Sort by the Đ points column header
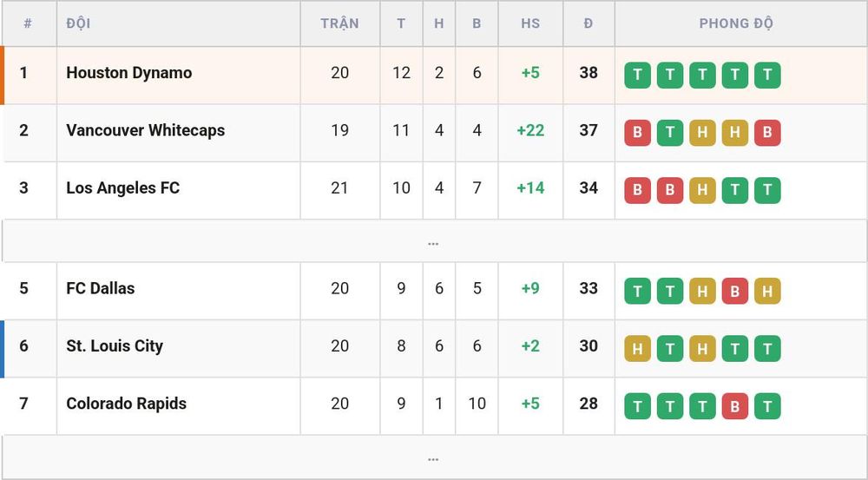 pos(589,23)
